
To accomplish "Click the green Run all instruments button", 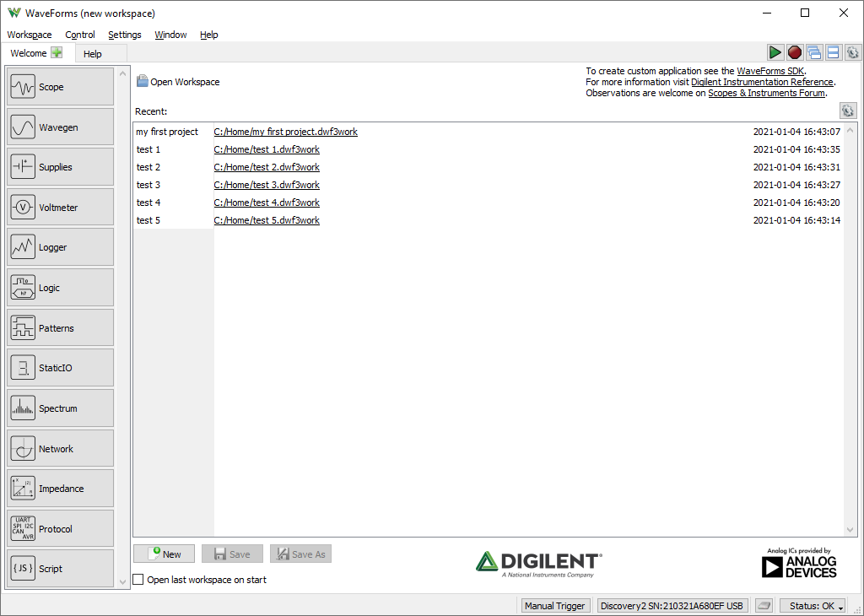I will coord(775,52).
